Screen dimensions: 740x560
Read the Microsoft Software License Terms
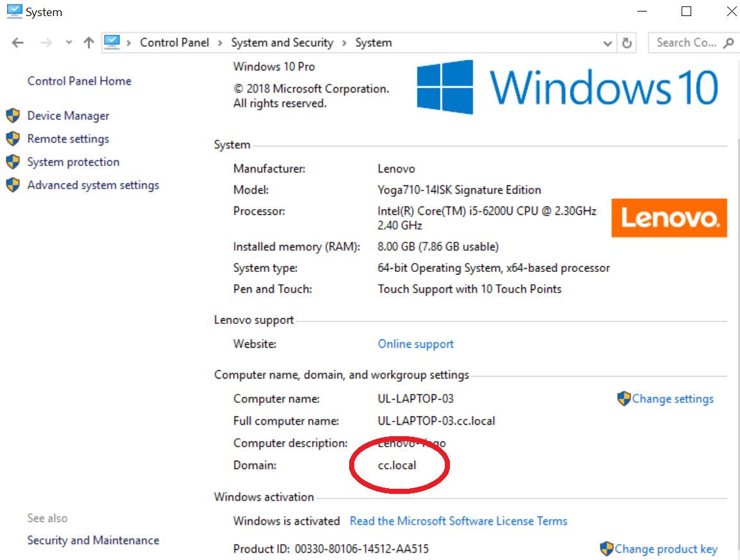[458, 521]
